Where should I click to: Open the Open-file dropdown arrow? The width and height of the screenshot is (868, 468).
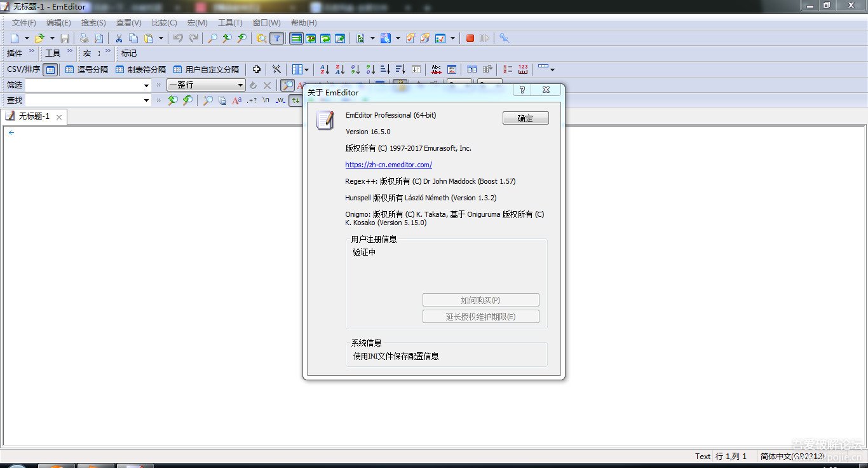(x=52, y=38)
